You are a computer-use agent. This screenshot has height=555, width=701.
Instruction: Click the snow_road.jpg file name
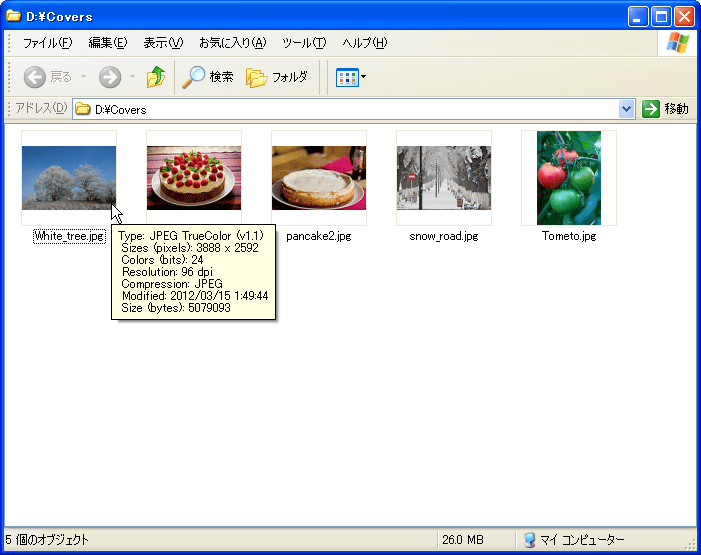coord(444,236)
